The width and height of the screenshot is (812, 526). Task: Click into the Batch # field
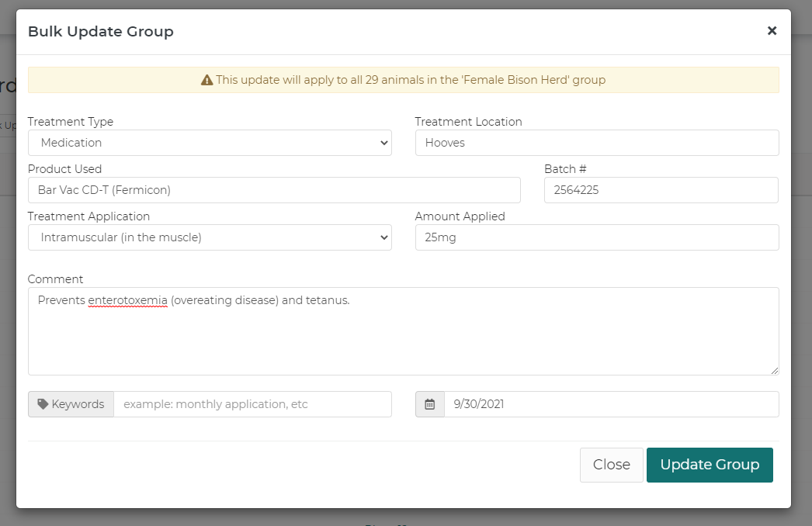click(661, 190)
